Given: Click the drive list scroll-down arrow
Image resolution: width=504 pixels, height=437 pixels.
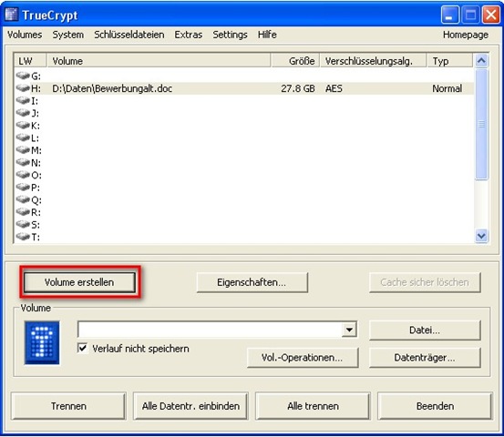Looking at the screenshot, I should coord(481,236).
